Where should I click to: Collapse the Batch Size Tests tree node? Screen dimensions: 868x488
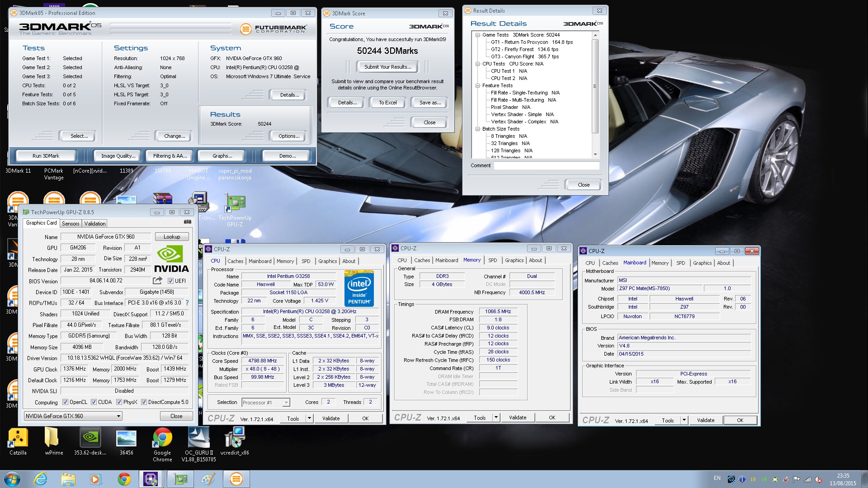[477, 129]
